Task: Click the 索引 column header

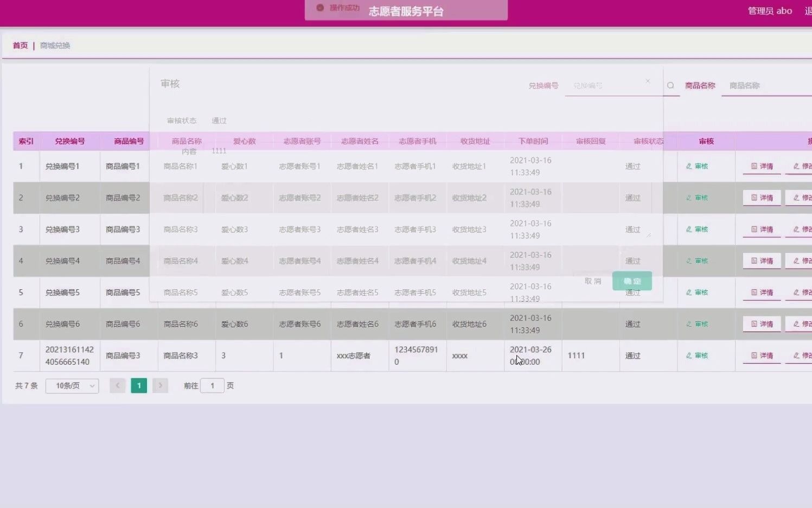Action: (26, 141)
